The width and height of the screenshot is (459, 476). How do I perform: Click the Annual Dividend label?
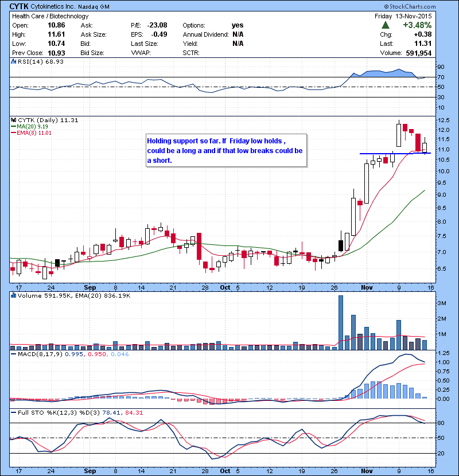coord(205,34)
